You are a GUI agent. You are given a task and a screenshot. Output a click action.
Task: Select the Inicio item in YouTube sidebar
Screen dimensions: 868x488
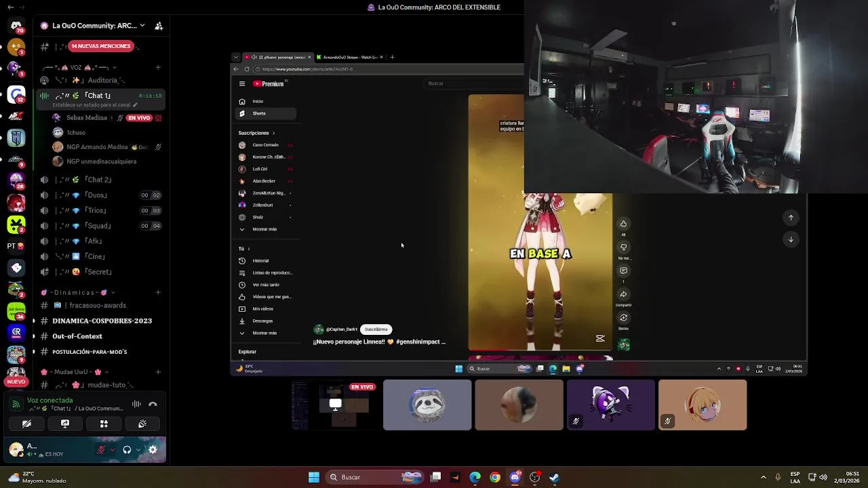point(264,102)
